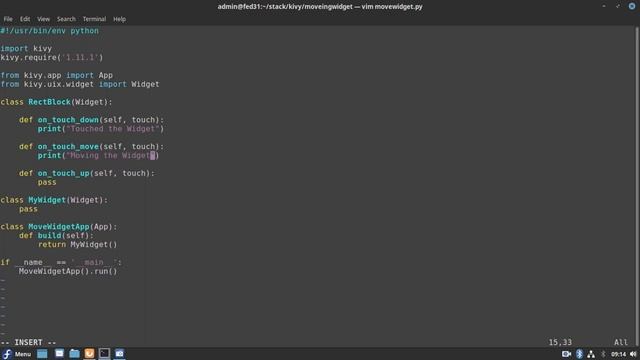The width and height of the screenshot is (640, 360).
Task: Open the Edit menu
Action: coord(25,19)
